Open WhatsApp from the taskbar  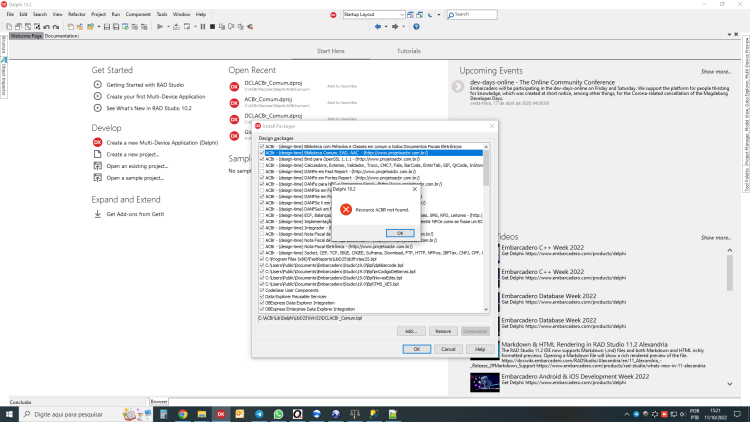[278, 414]
